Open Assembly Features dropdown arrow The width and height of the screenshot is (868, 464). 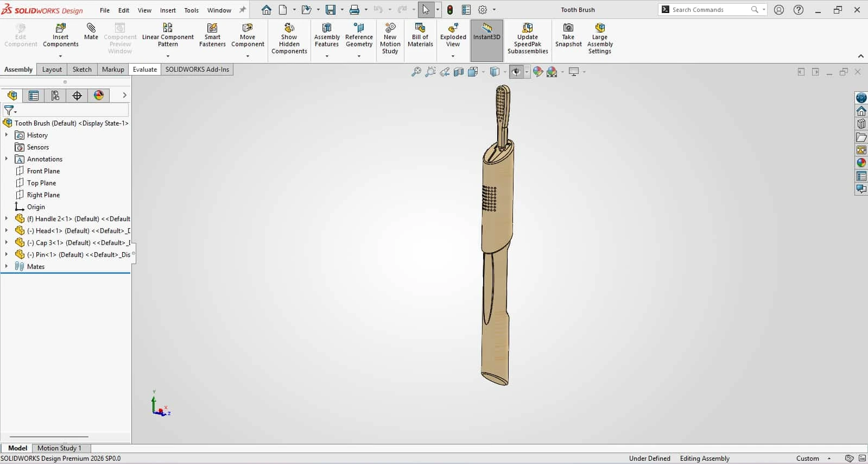327,56
